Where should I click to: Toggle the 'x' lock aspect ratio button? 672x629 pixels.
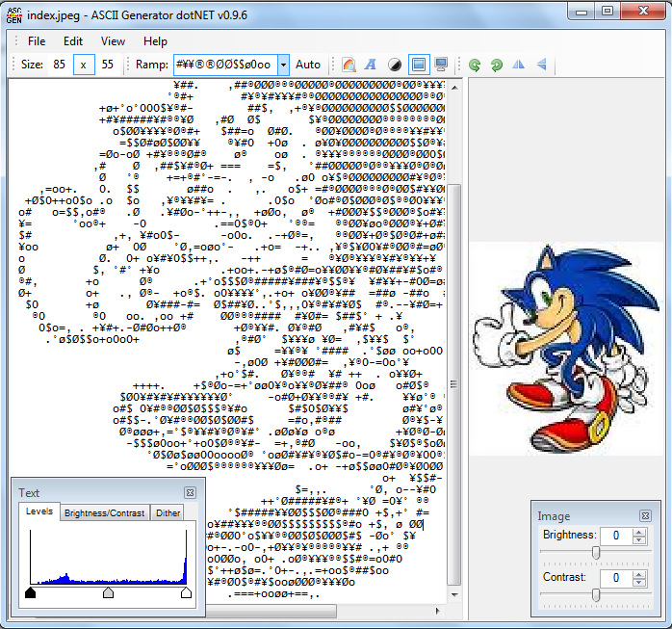pos(84,65)
